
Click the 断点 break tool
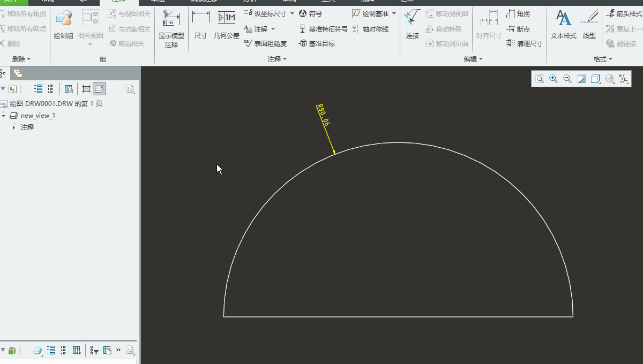(x=518, y=29)
